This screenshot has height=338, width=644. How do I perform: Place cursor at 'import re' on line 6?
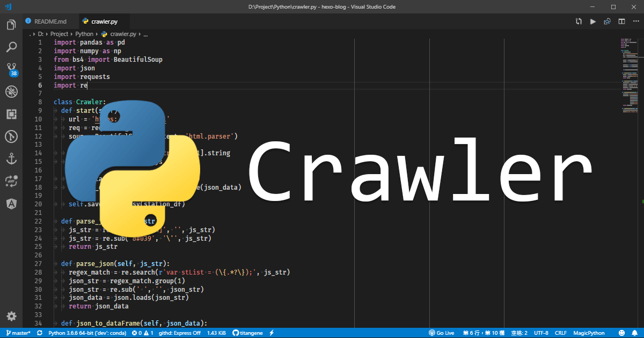(x=70, y=85)
